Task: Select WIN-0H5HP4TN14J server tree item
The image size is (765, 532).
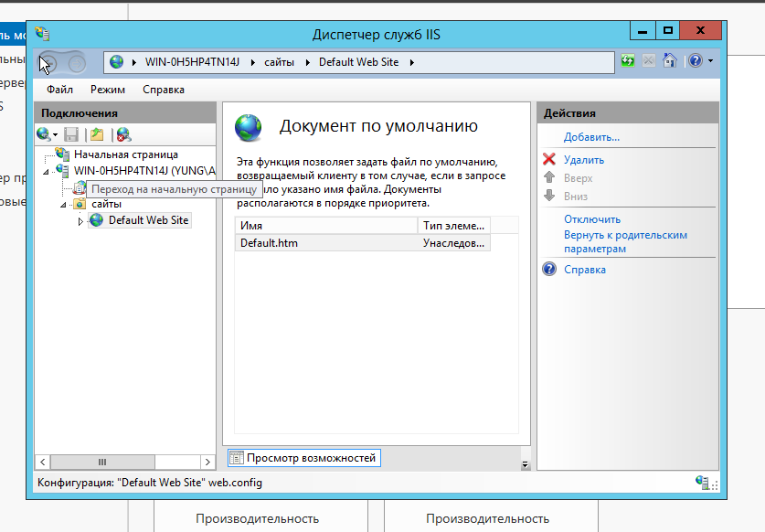Action: [x=144, y=171]
